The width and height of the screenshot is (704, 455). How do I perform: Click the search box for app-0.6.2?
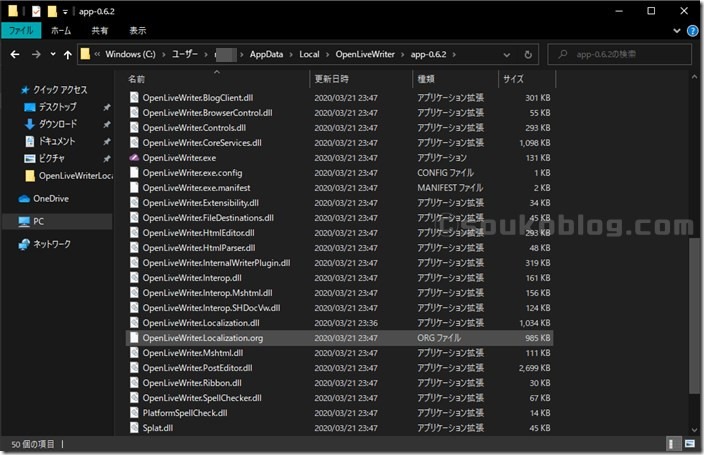pyautogui.click(x=620, y=54)
